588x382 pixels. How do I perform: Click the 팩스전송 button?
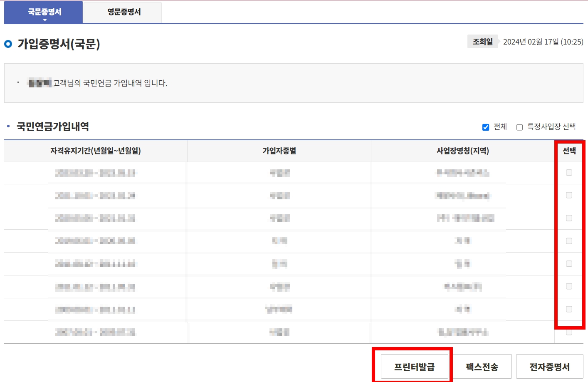tap(483, 366)
